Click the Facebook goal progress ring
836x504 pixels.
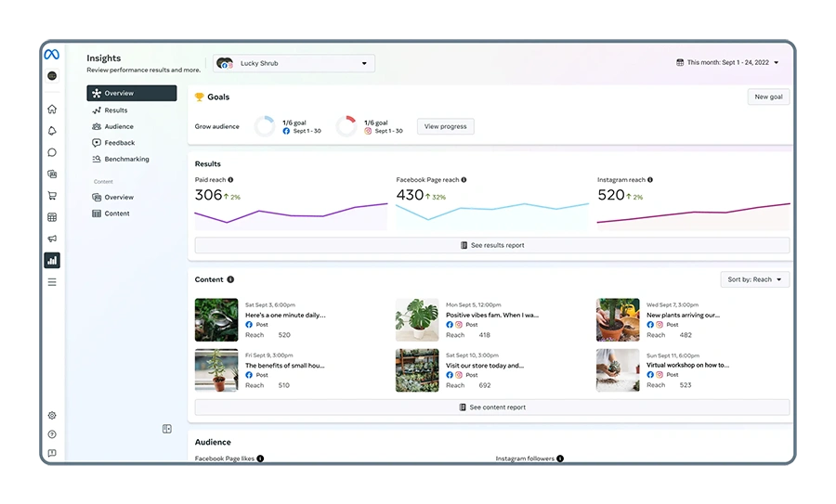coord(265,126)
